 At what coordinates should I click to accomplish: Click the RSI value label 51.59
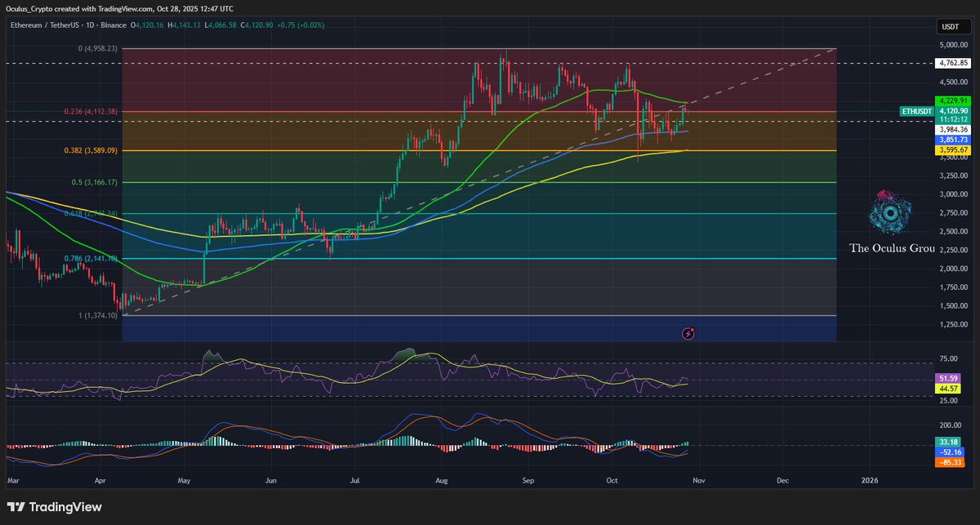click(948, 380)
